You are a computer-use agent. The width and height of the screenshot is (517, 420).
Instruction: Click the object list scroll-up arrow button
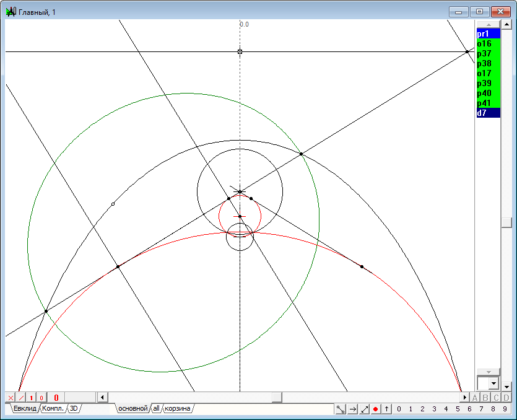tap(489, 24)
